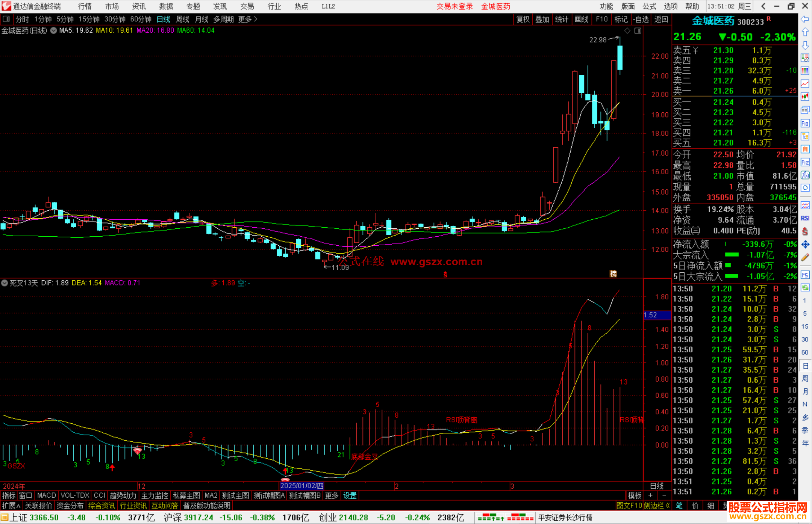Open the F10 company info sidebar icon
Viewport: 812px width, 524px height.
tap(805, 123)
